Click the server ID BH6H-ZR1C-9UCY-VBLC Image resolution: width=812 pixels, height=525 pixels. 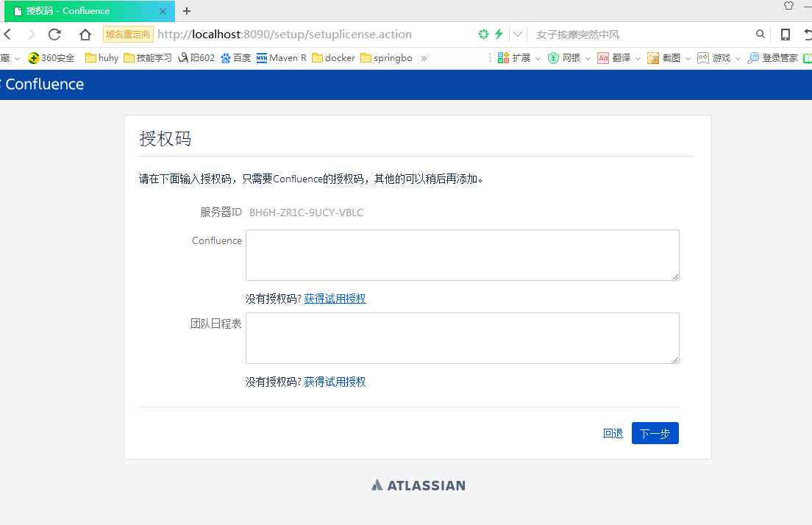(x=306, y=213)
